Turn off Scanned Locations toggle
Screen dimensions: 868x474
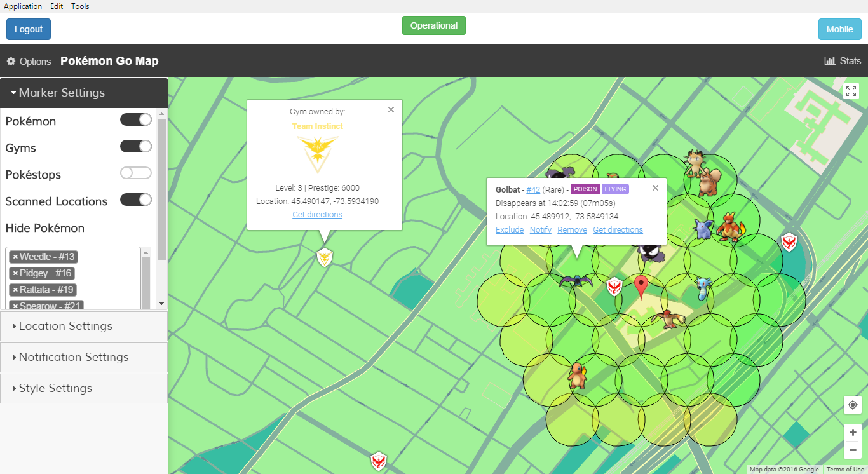point(136,200)
